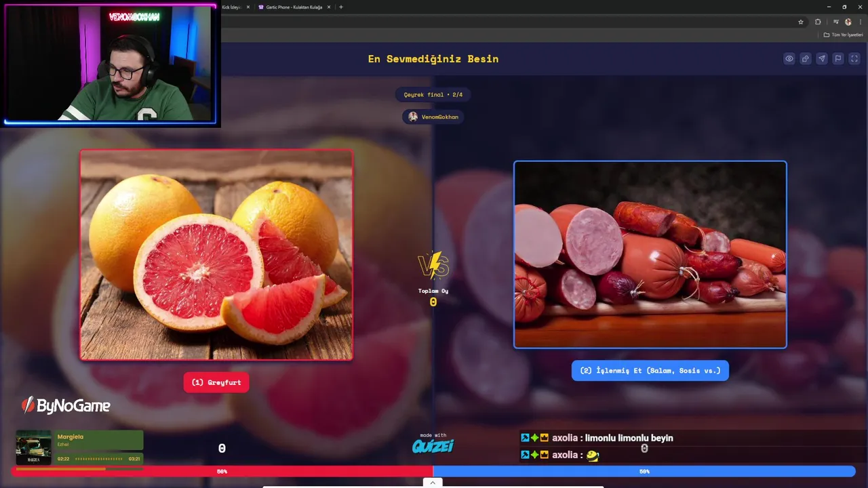Click the Quizei logo
Screen dimensions: 868x488
(433, 446)
